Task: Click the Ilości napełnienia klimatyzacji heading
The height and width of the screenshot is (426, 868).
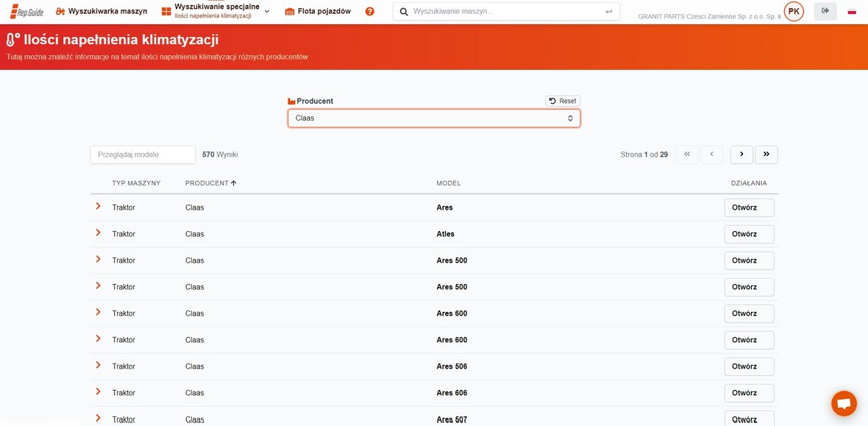Action: tap(121, 40)
